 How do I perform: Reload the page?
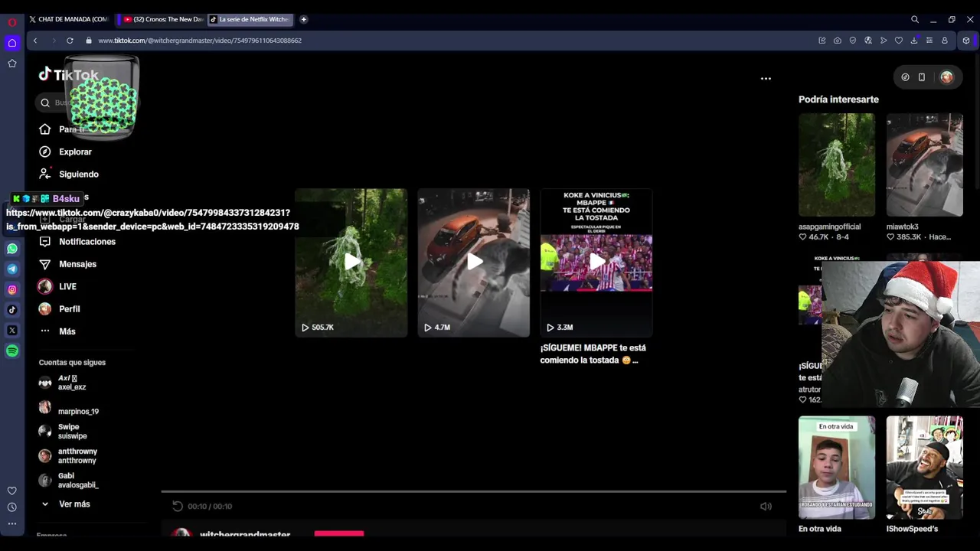[x=70, y=41]
